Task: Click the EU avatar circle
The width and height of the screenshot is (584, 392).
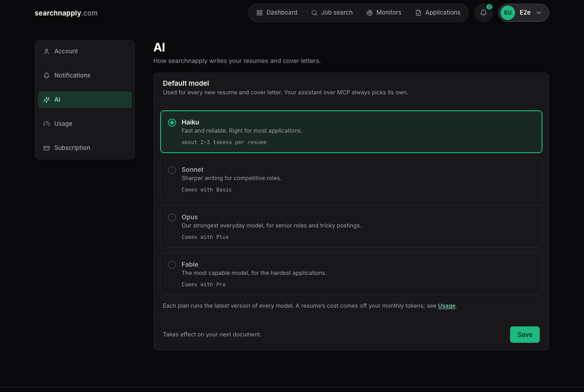Action: tap(508, 13)
